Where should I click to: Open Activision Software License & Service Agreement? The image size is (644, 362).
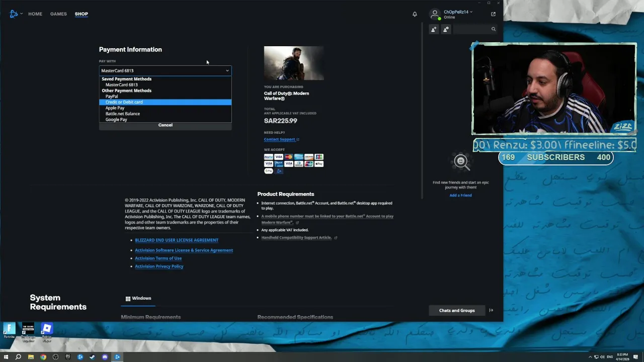coord(184,250)
